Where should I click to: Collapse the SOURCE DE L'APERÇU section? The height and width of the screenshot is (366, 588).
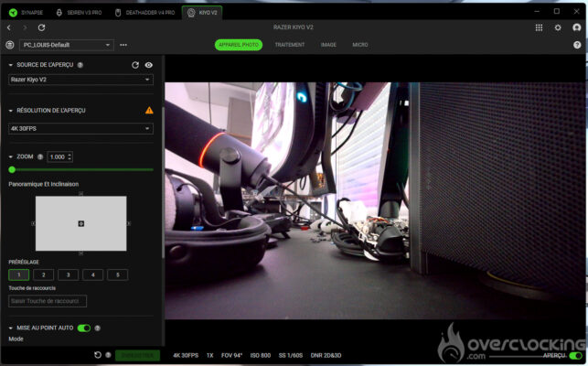click(10, 65)
